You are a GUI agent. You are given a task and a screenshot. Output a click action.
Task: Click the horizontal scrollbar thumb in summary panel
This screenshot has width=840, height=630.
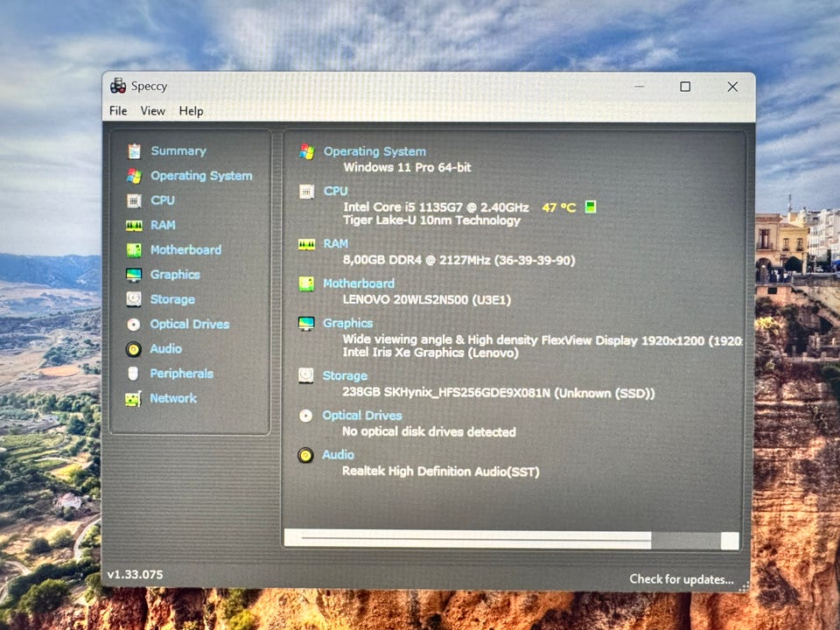coord(475,540)
